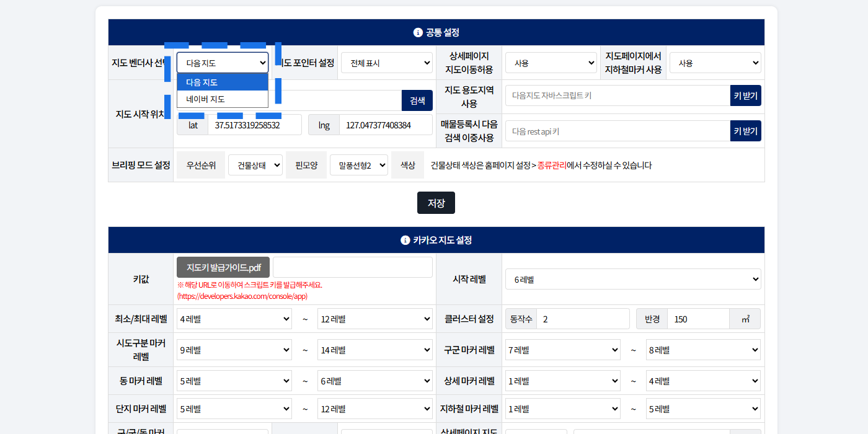Open 지도키 발급가이드.pdf
Image resolution: width=868 pixels, height=434 pixels.
click(223, 267)
